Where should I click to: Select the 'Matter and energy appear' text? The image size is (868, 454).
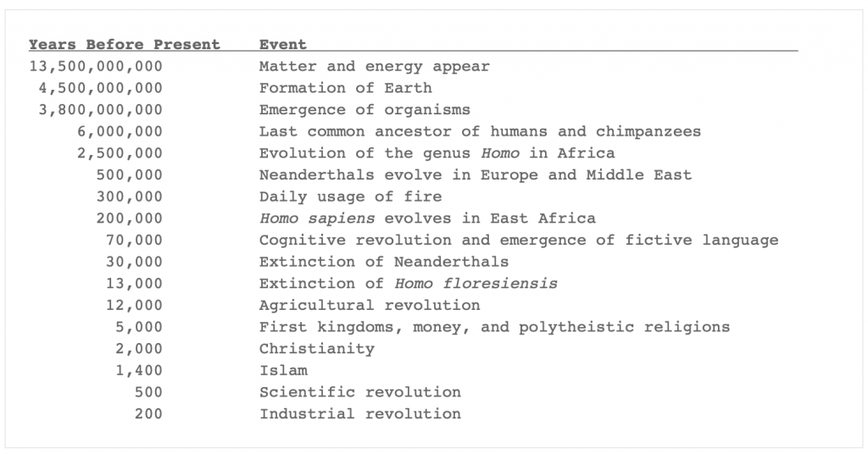[374, 66]
